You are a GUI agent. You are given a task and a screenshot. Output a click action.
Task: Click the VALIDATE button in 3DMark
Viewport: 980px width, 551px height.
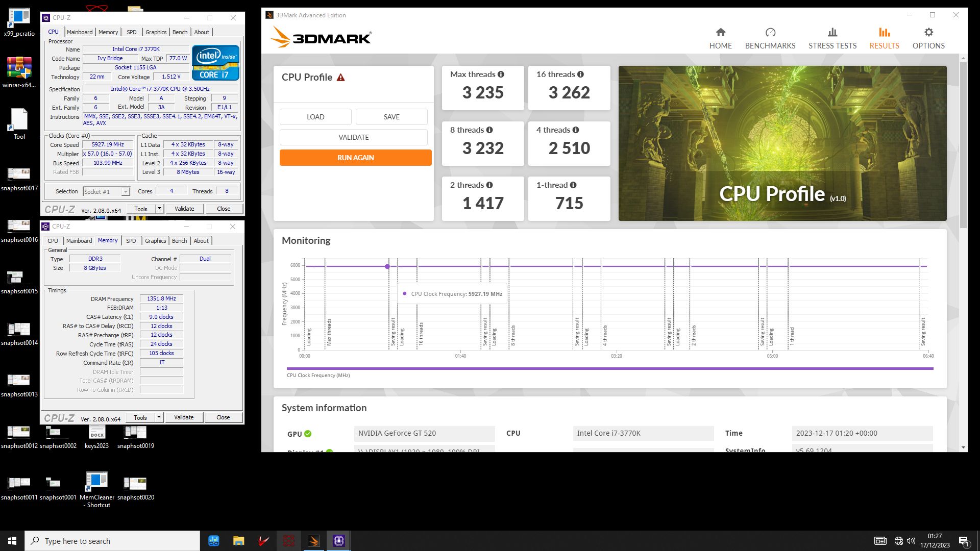(354, 137)
